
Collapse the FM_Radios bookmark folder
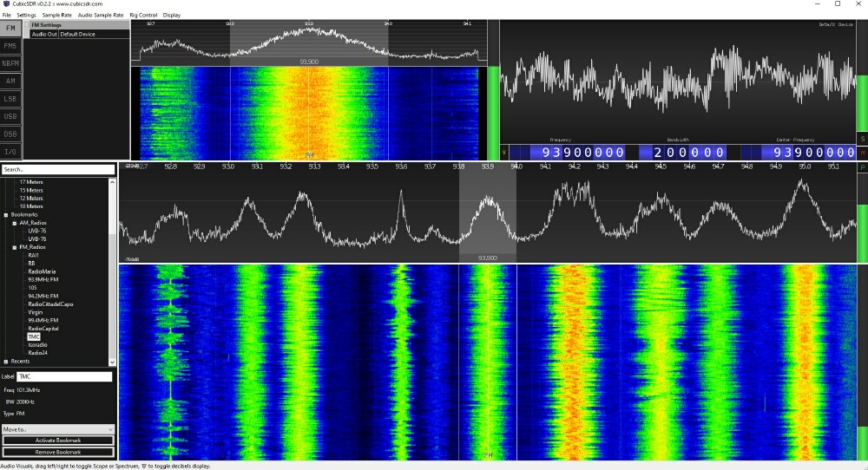click(x=15, y=247)
